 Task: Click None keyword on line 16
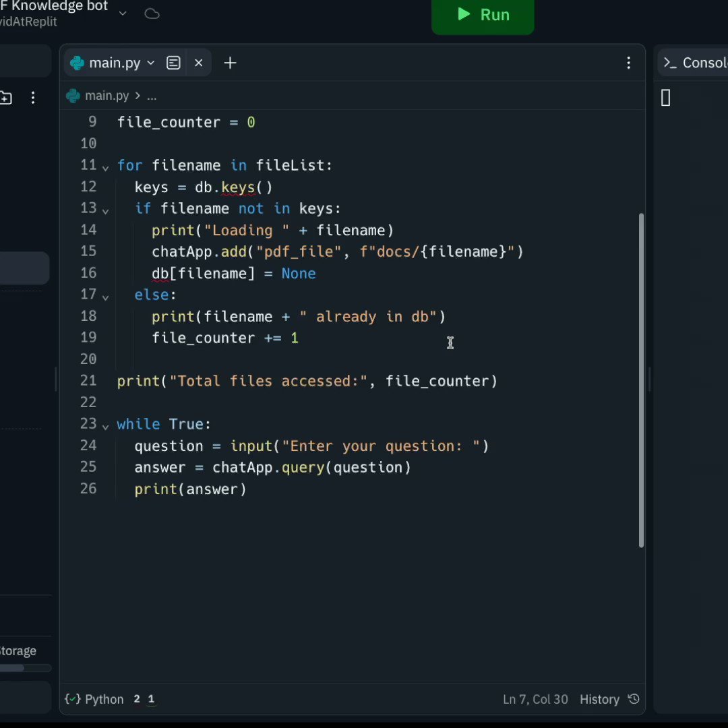click(299, 274)
